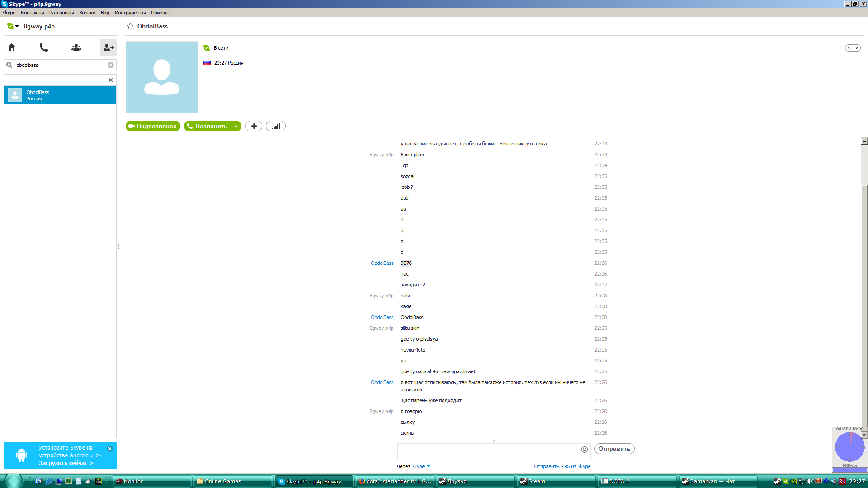
Task: Open the emoticon picker in message box
Action: [x=585, y=450]
